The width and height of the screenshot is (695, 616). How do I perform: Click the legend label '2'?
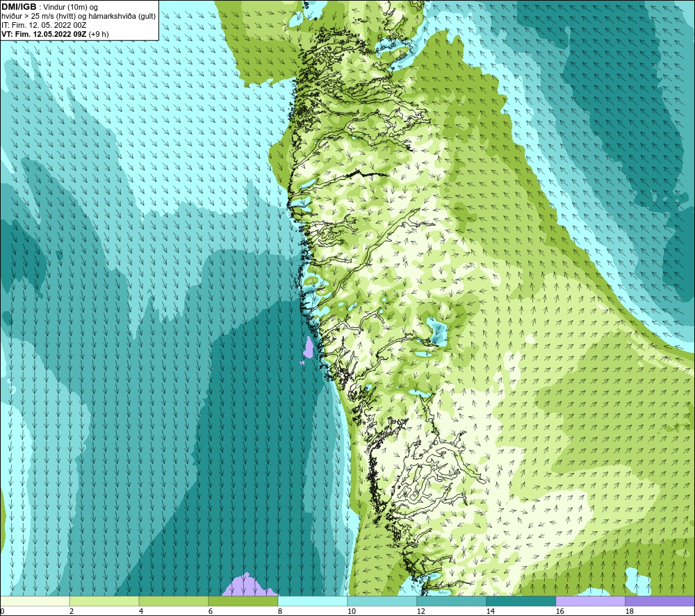72,612
